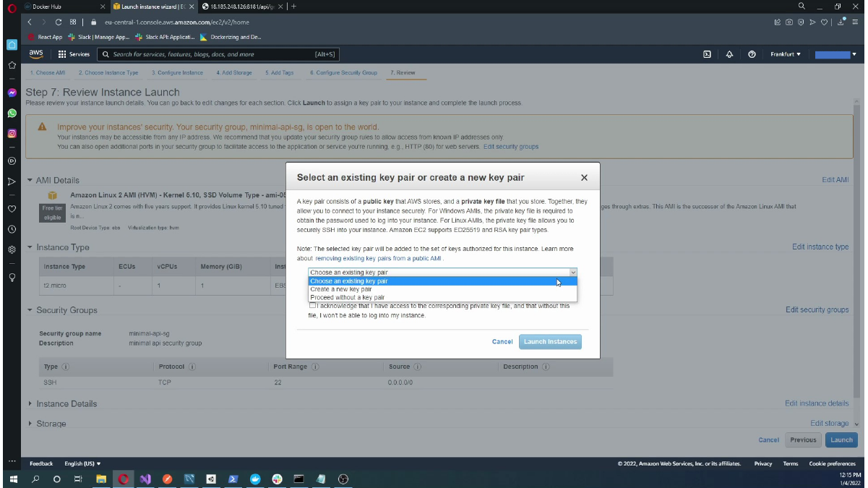Click Cancel in the key pair dialog
868x488 pixels.
click(502, 342)
